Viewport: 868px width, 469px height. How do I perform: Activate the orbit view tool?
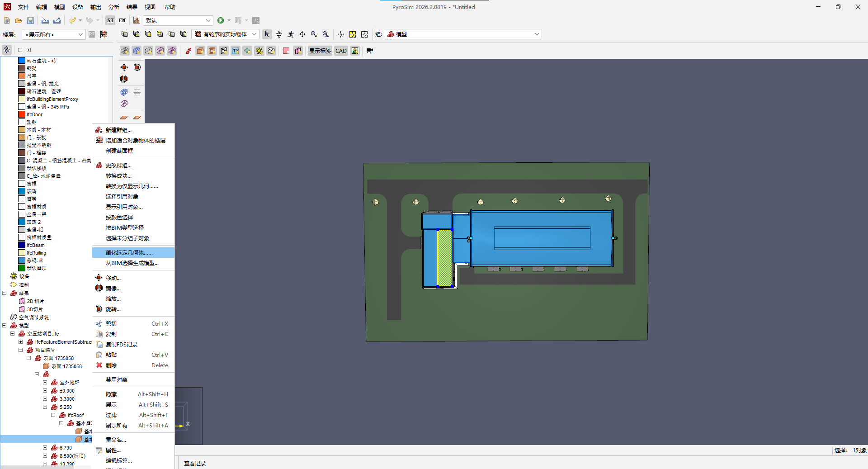click(x=279, y=34)
